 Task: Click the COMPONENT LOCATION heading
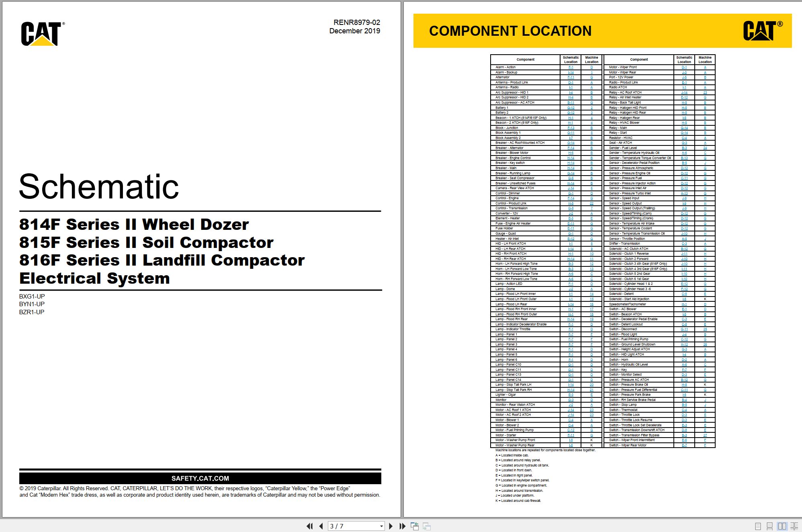pos(510,31)
